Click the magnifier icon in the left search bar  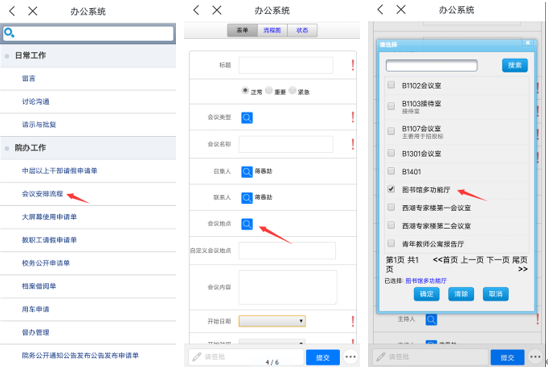[9, 33]
